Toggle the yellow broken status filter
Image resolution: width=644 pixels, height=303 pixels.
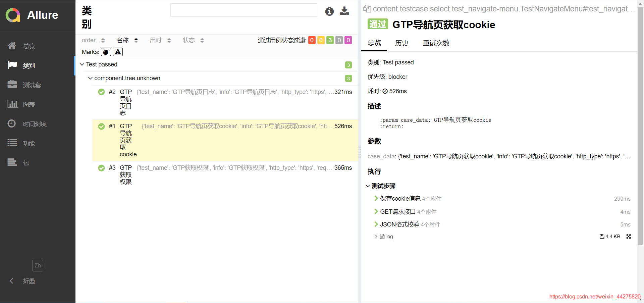click(x=321, y=40)
